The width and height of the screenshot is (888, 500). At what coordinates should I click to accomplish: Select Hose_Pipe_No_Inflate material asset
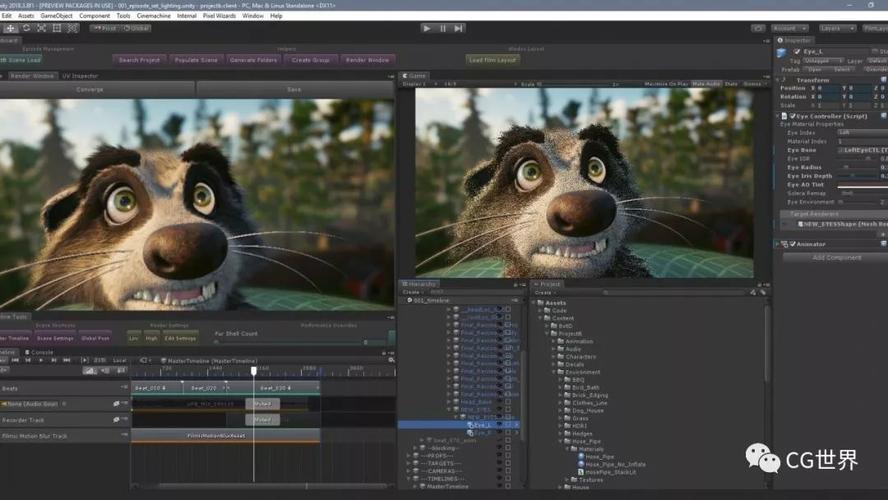point(612,464)
